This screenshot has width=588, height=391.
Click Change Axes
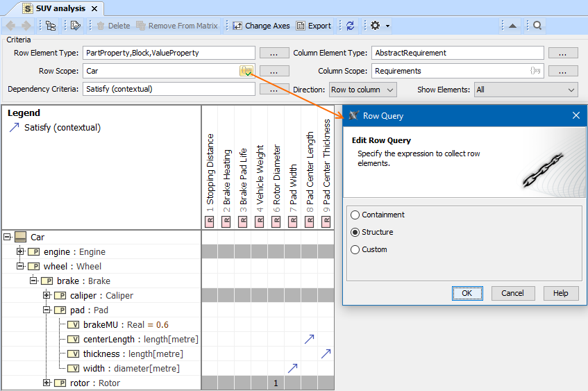pyautogui.click(x=262, y=26)
